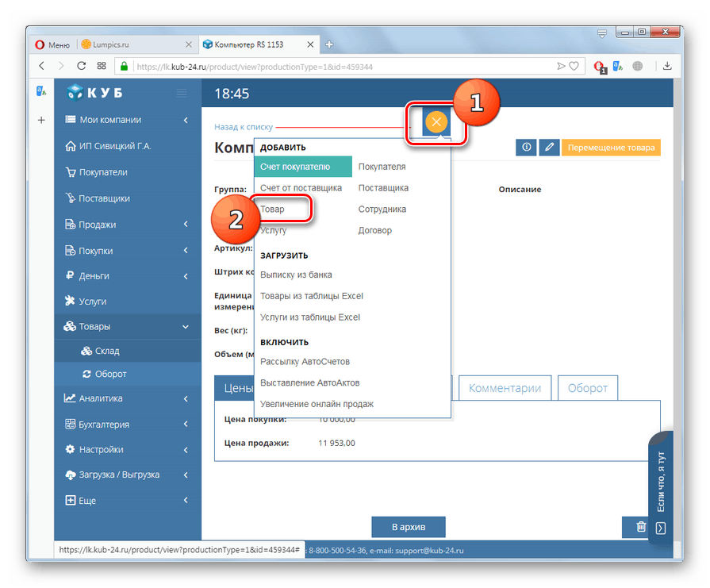
Task: Select Товар in the add menu
Action: tap(272, 209)
